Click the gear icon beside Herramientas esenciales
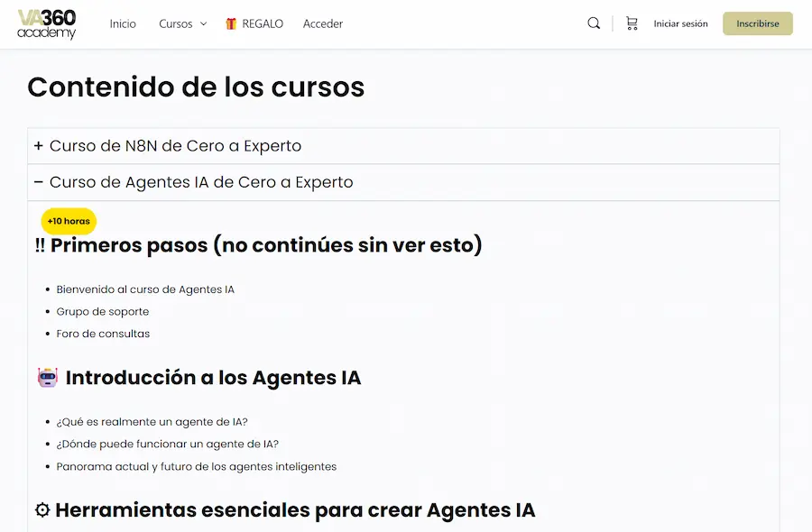The image size is (812, 532). click(x=41, y=509)
